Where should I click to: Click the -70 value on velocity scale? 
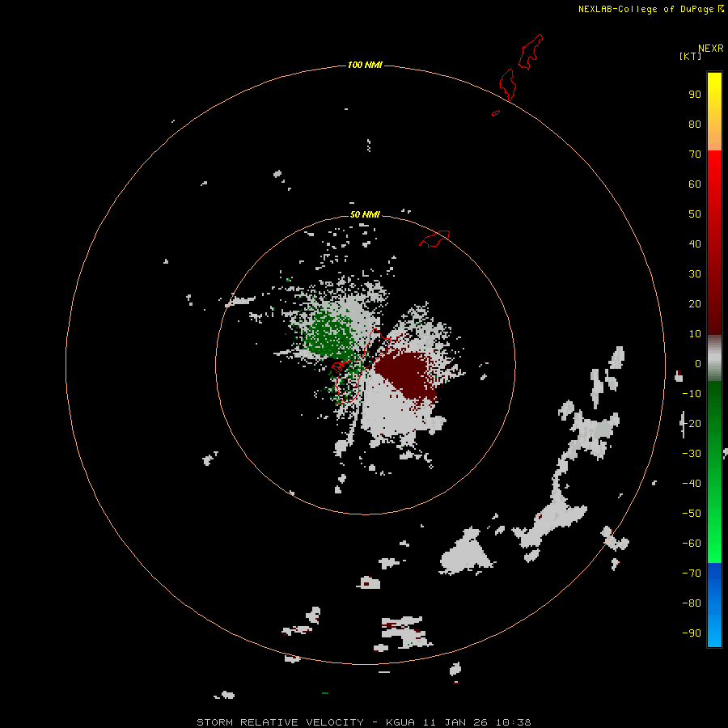pos(692,574)
